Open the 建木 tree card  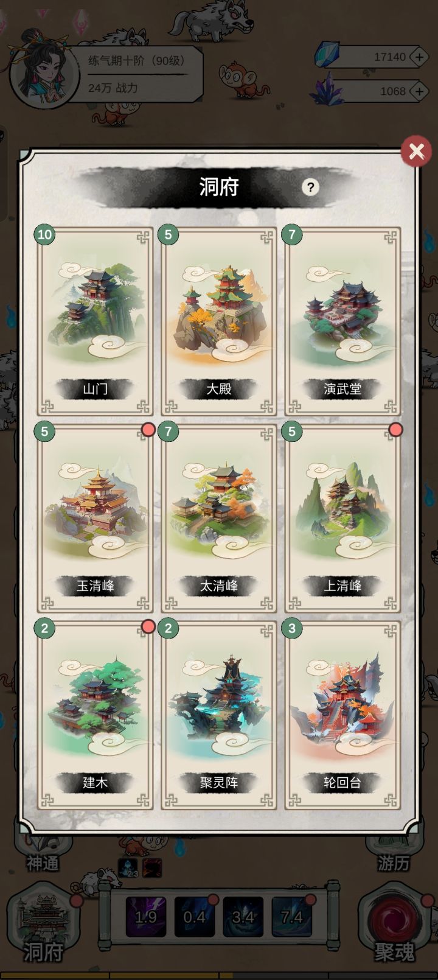pos(95,715)
